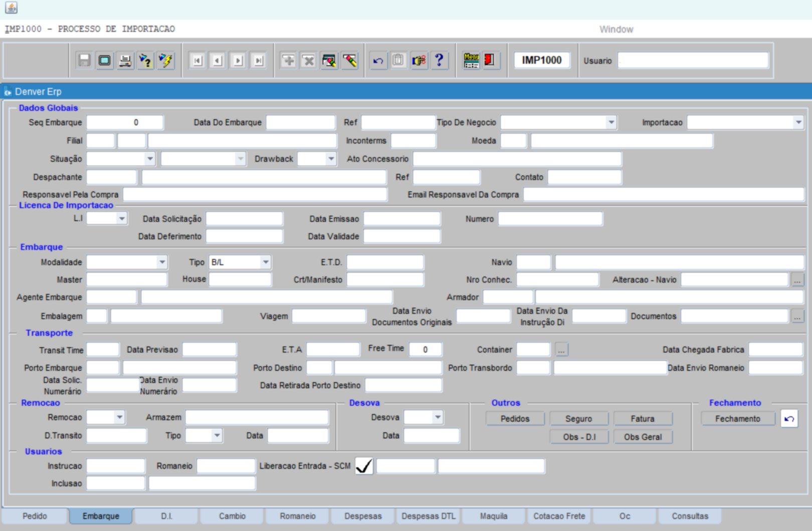
Task: Open the Despesas DTL tab
Action: coord(428,516)
